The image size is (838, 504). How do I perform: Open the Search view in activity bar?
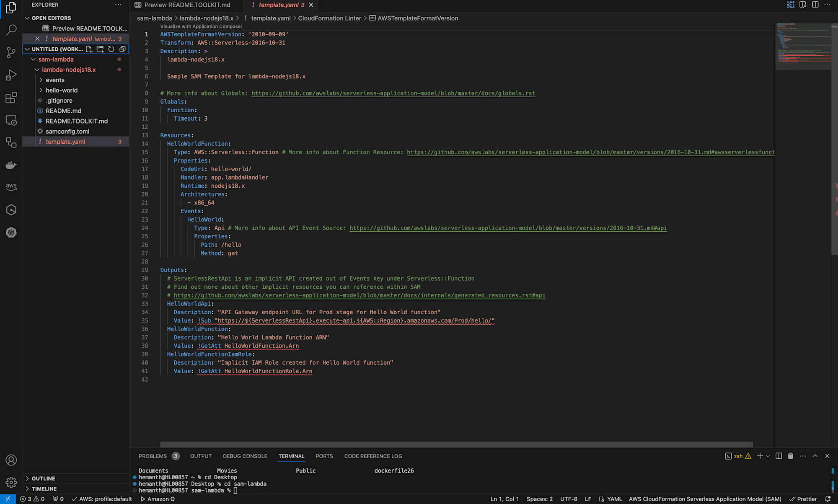click(x=11, y=30)
